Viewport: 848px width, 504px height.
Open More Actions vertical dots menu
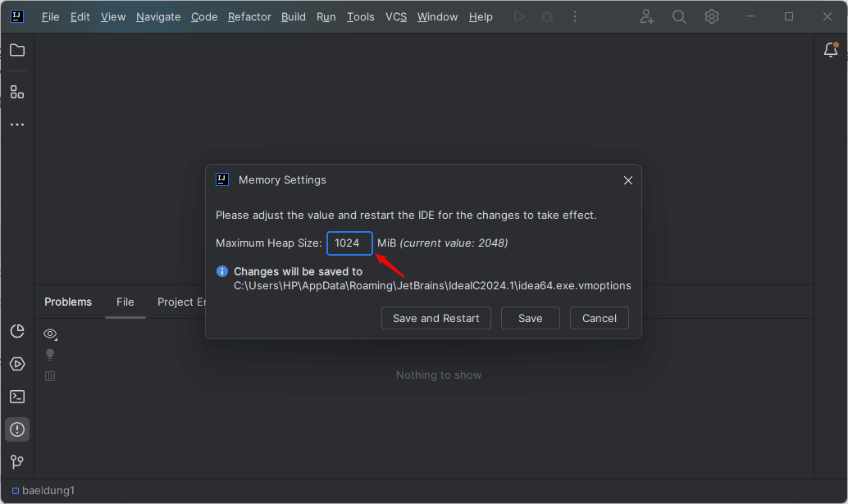[575, 16]
